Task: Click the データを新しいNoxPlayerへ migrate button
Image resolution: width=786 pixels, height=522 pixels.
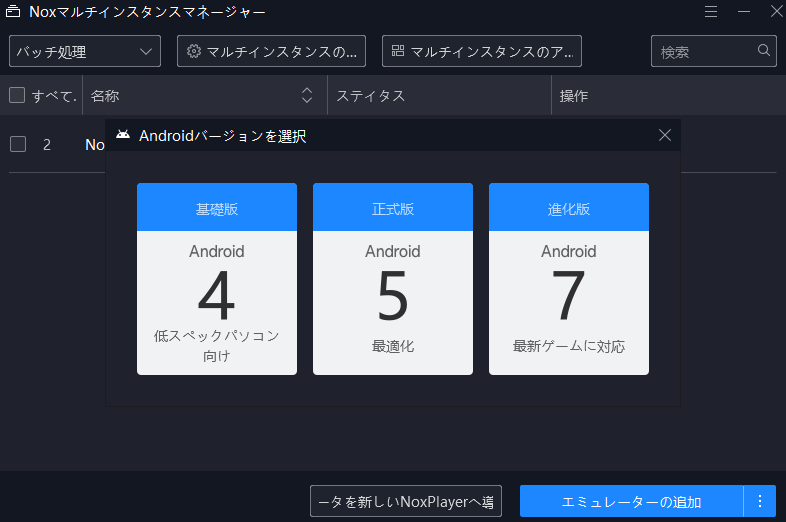Action: [406, 501]
